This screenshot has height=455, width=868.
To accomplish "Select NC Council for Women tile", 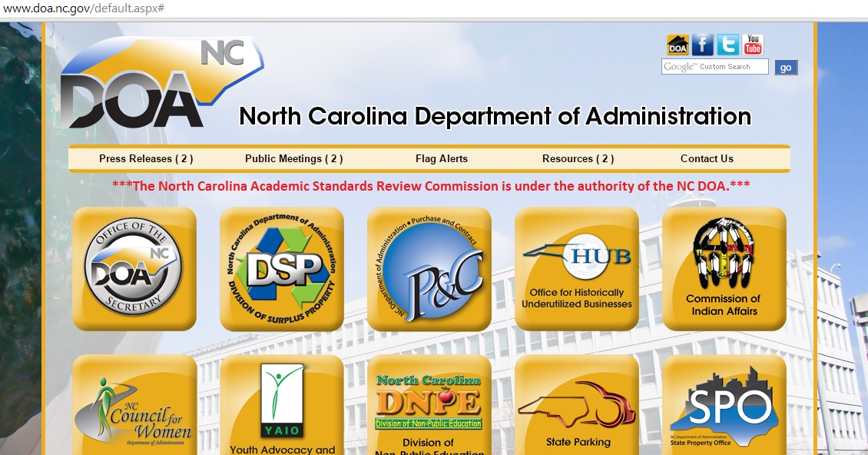I will [x=134, y=406].
